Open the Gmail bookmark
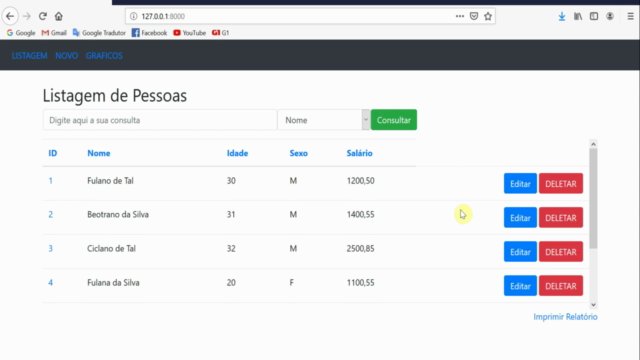Screen dimensions: 640x360 tap(54, 33)
